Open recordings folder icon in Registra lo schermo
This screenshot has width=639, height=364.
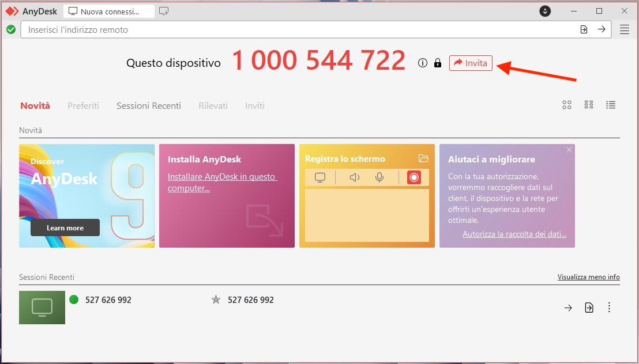click(x=423, y=158)
